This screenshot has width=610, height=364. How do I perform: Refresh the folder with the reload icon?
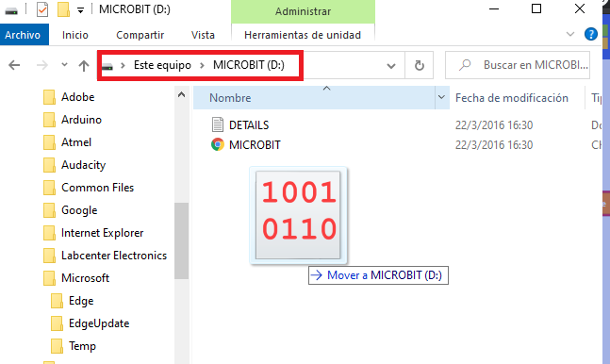tap(419, 65)
